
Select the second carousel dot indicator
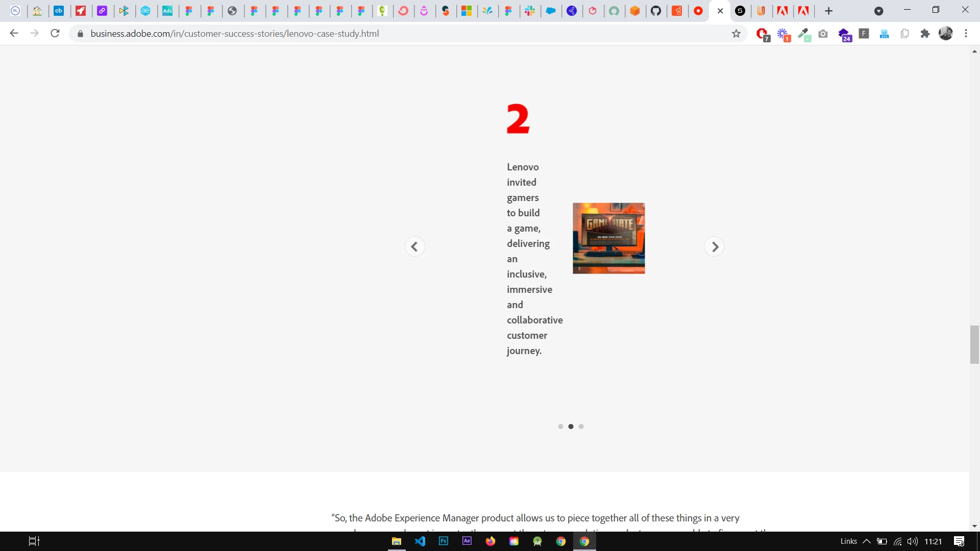tap(571, 427)
